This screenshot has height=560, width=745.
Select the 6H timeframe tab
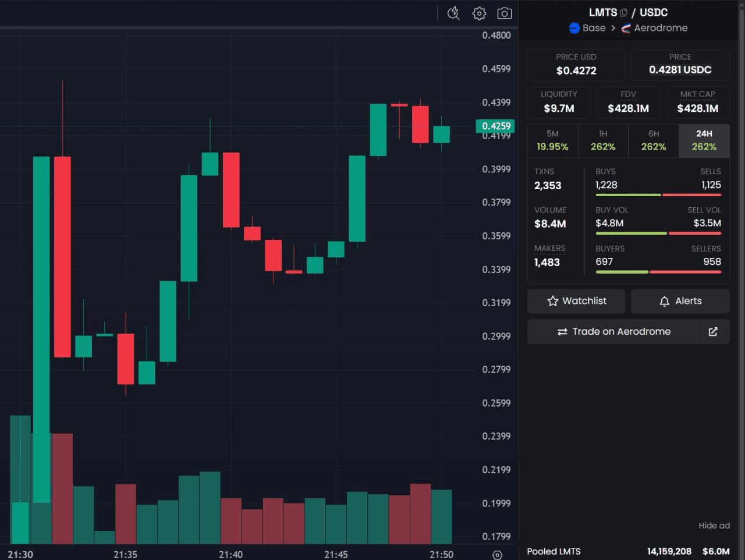654,141
